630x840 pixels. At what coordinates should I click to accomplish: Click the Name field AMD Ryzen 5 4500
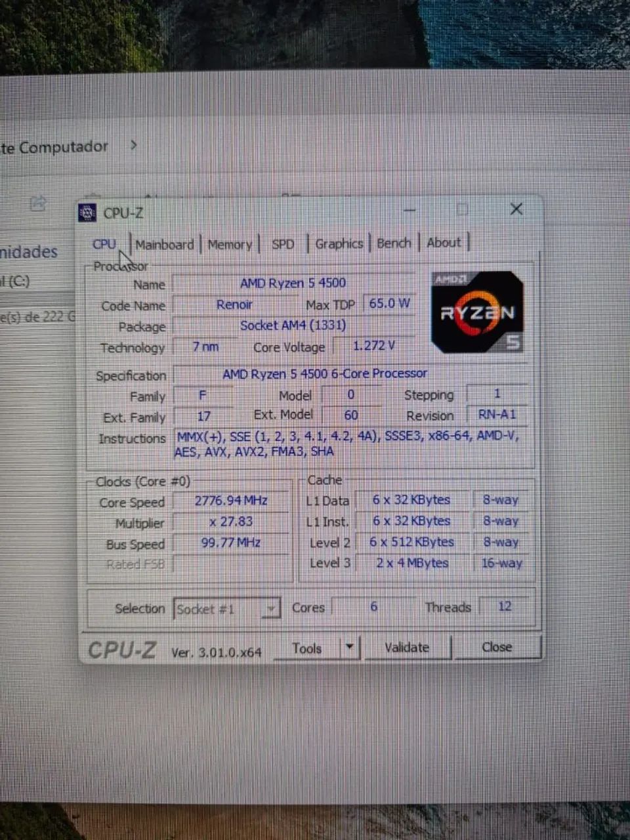pos(293,283)
